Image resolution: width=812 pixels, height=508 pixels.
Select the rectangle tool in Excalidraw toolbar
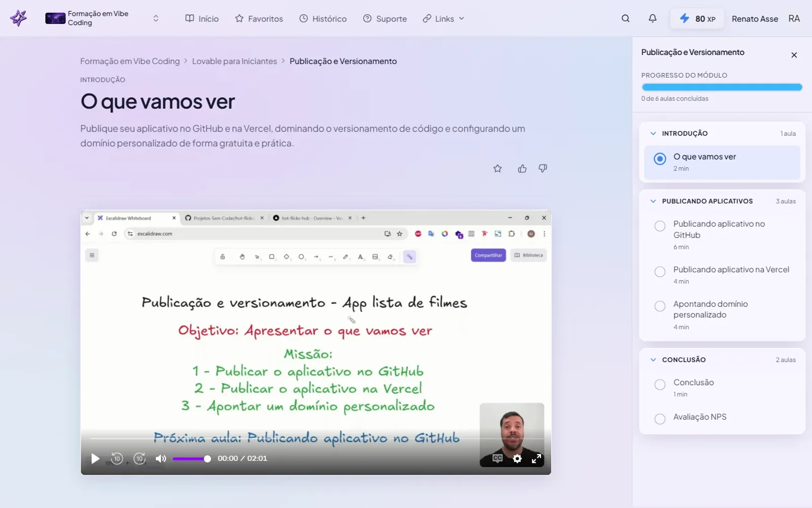(272, 257)
